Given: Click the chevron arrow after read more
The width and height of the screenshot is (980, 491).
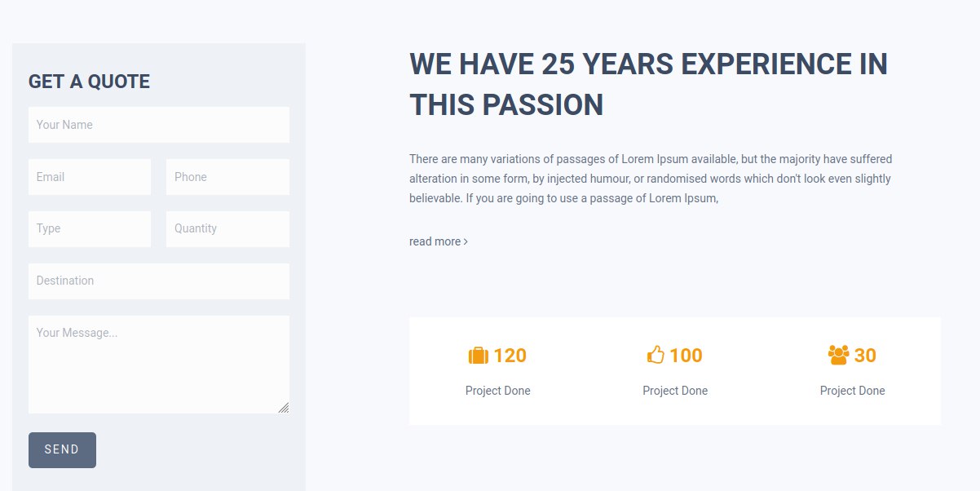Looking at the screenshot, I should coord(466,241).
